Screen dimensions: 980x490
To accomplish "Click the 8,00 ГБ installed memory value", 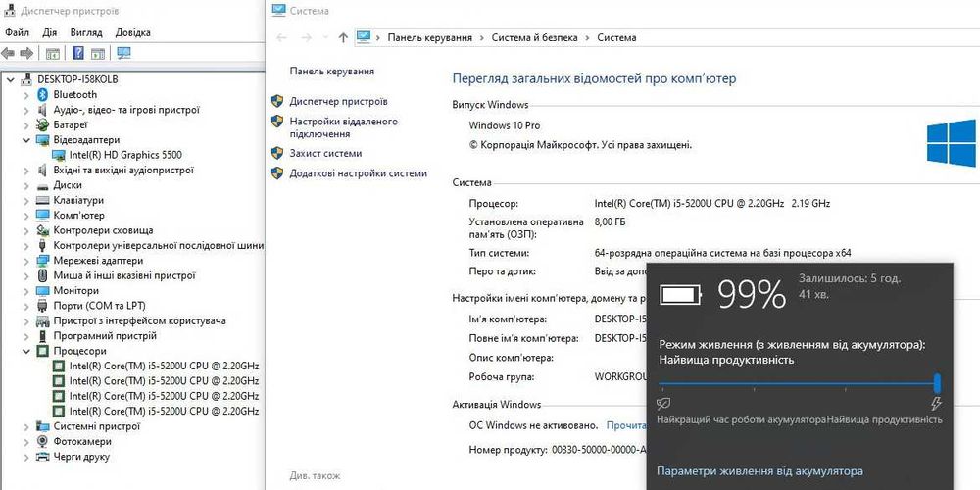I will tap(611, 221).
